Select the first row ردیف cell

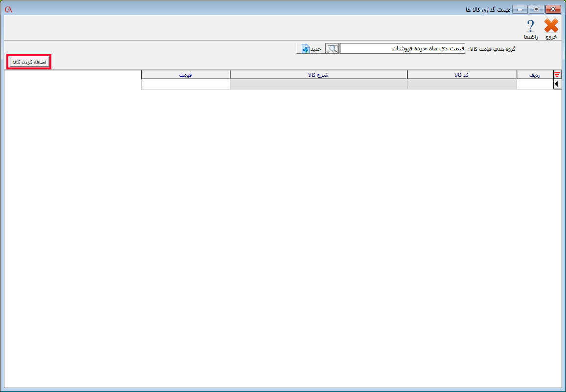coord(534,84)
